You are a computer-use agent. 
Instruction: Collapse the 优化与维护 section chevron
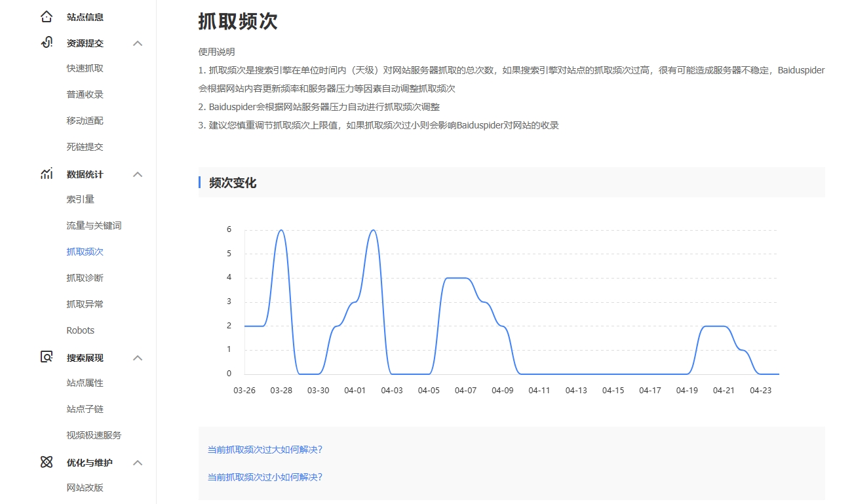coord(138,463)
